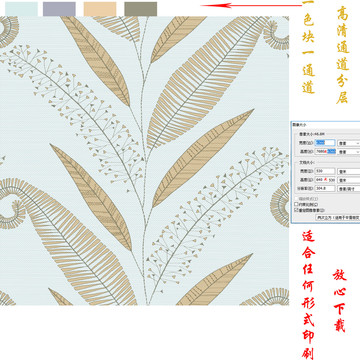
Task: Open the pixel width unit dropdown
Action: click(x=349, y=143)
